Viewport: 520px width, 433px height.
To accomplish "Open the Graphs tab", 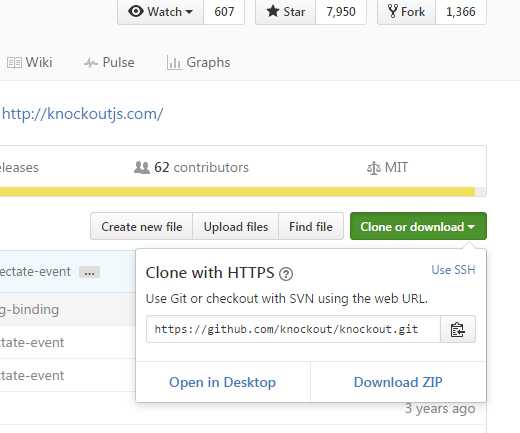I will click(198, 62).
